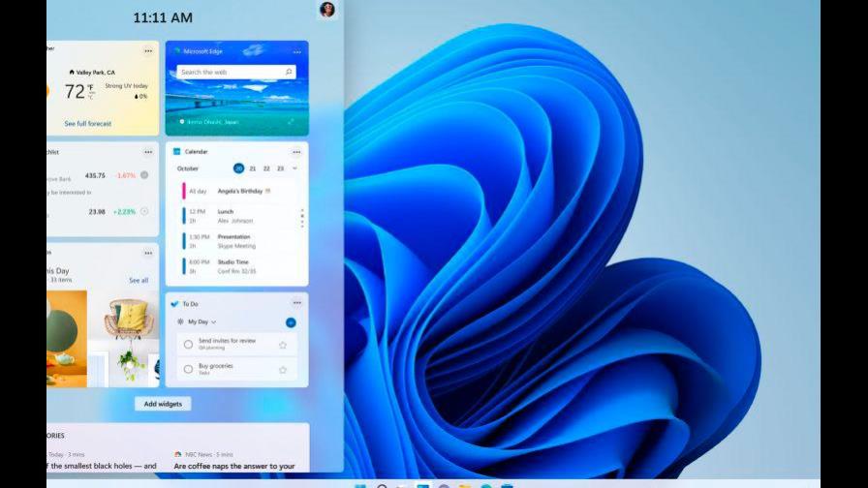The height and width of the screenshot is (488, 868).
Task: Click the NBC News source icon
Action: pyautogui.click(x=177, y=454)
